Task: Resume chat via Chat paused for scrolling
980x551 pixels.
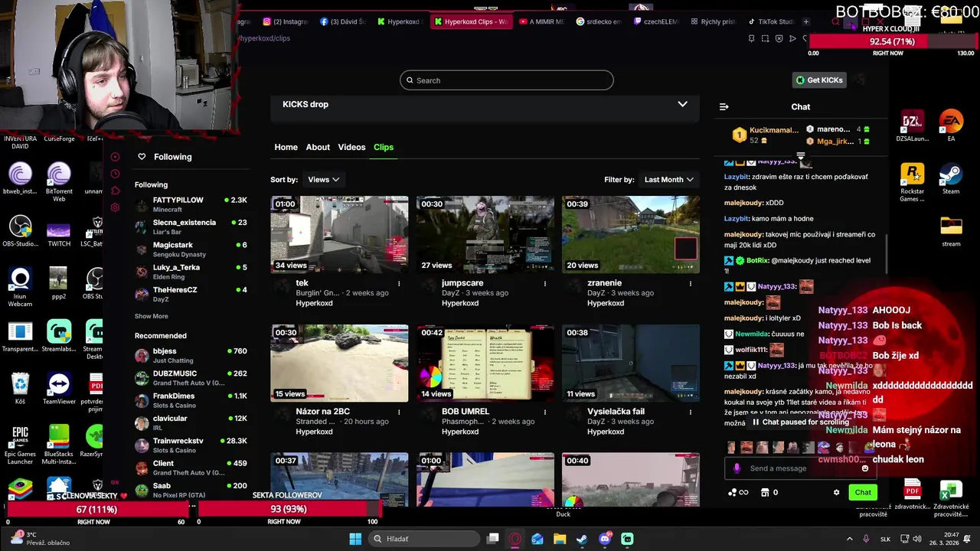Action: pos(800,422)
